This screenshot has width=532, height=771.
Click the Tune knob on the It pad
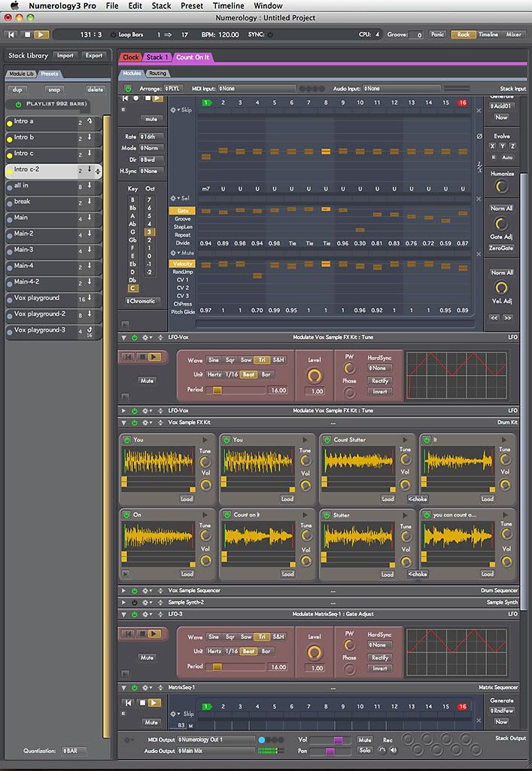click(x=505, y=460)
